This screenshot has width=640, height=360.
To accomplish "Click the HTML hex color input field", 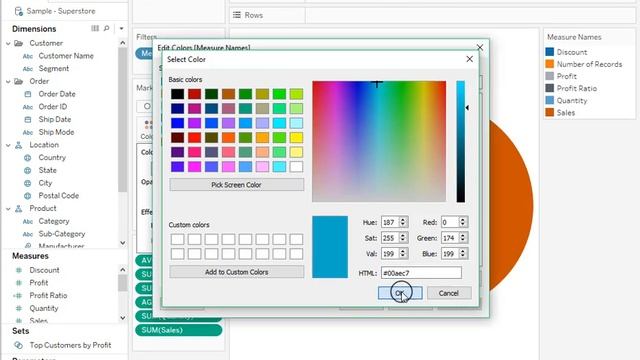I will click(x=421, y=273).
